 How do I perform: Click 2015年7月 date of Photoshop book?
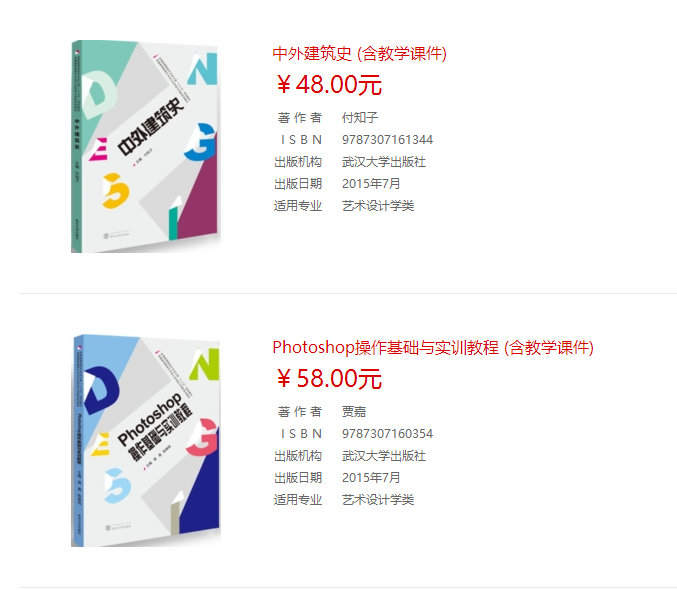pyautogui.click(x=371, y=478)
